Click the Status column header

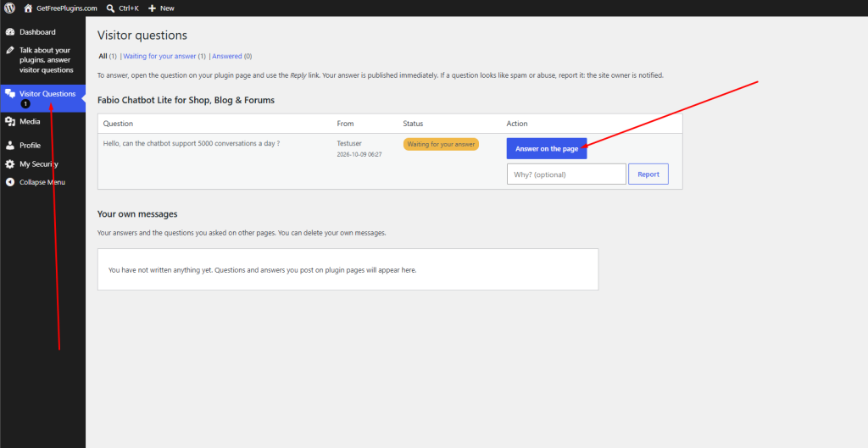click(413, 124)
